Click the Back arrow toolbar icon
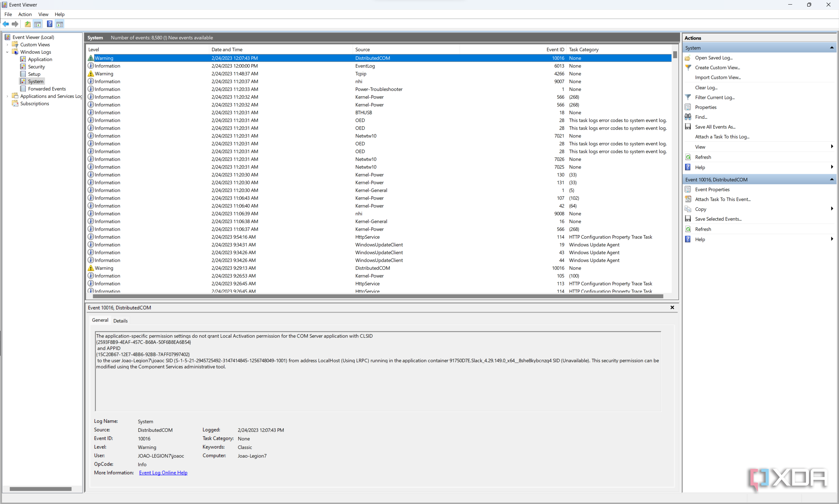Viewport: 839px width, 504px height. tap(6, 24)
